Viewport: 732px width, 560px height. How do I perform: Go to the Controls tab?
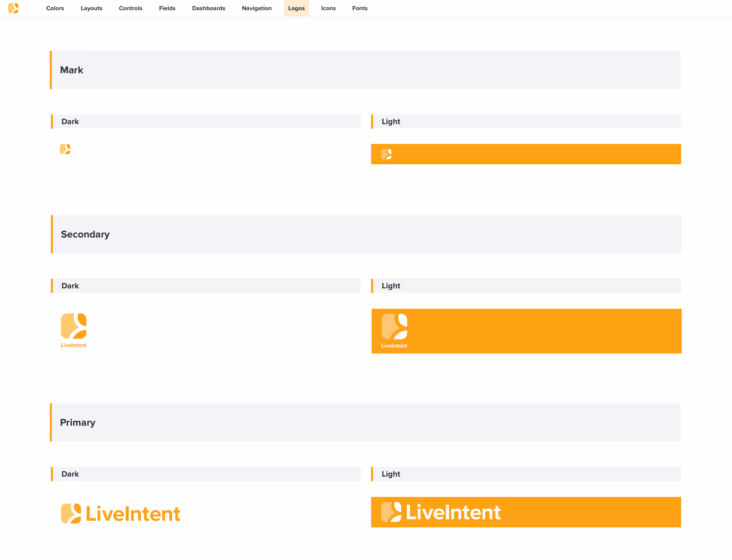click(x=130, y=8)
